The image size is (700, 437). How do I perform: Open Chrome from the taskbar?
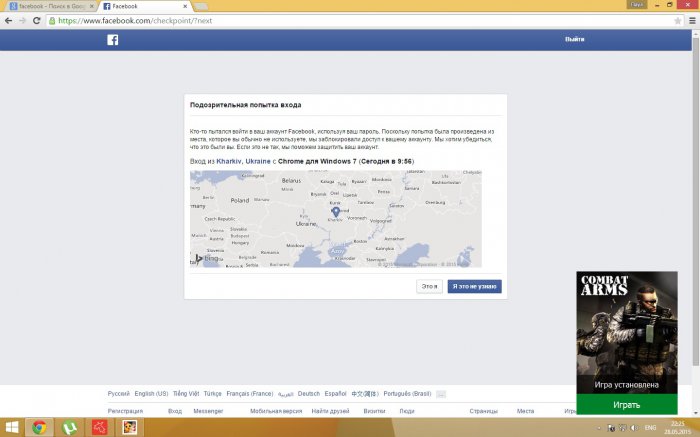pyautogui.click(x=39, y=427)
